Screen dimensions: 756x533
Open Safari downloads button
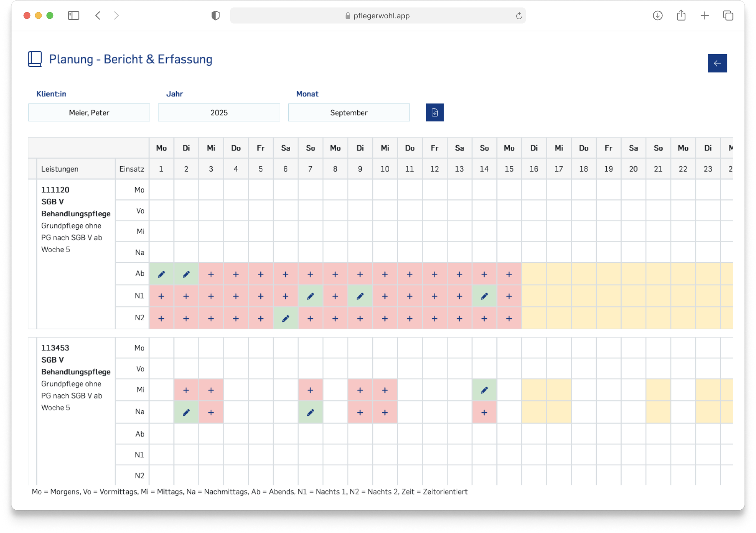[x=657, y=16]
